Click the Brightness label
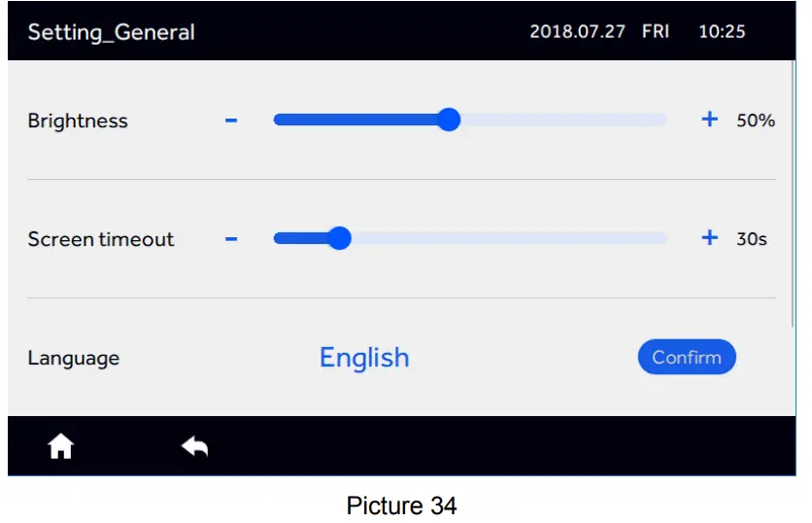This screenshot has width=812, height=523. pos(78,122)
